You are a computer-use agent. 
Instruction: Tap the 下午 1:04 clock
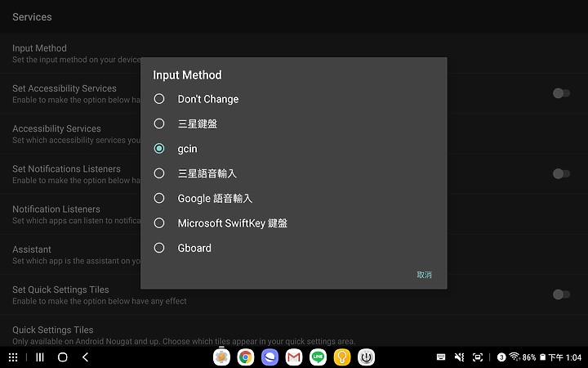pyautogui.click(x=565, y=357)
